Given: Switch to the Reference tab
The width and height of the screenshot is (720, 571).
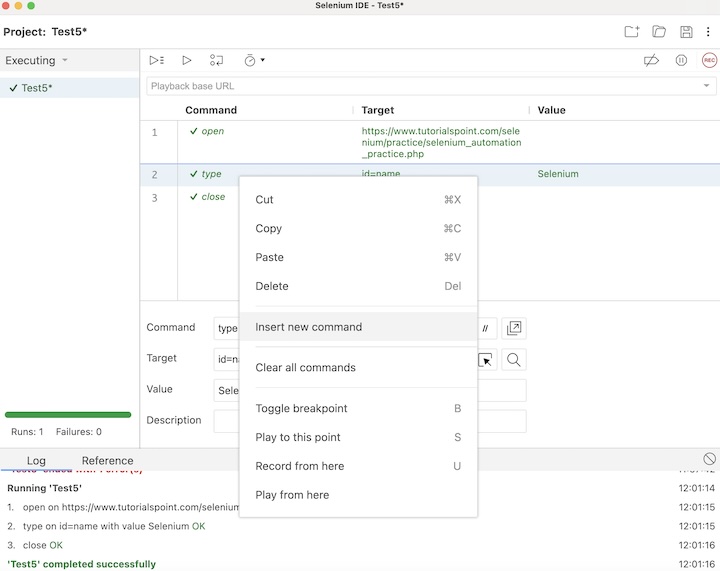Looking at the screenshot, I should 107,461.
